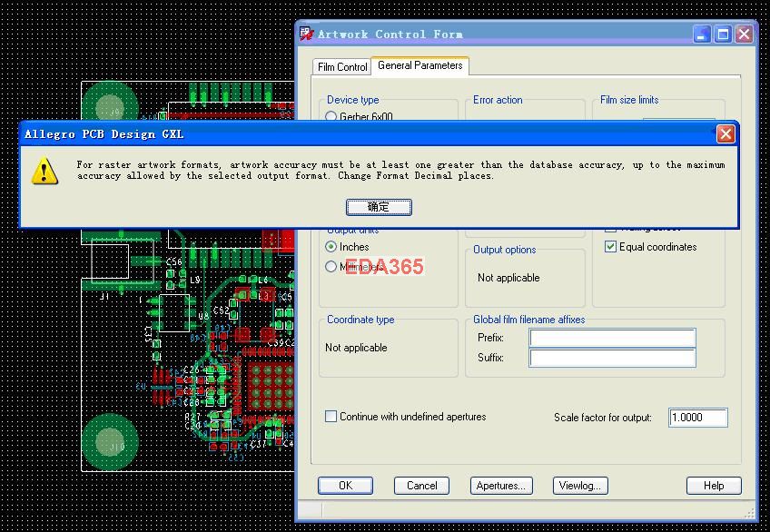Click the Help button
Viewport: 770px width, 532px height.
click(x=714, y=486)
